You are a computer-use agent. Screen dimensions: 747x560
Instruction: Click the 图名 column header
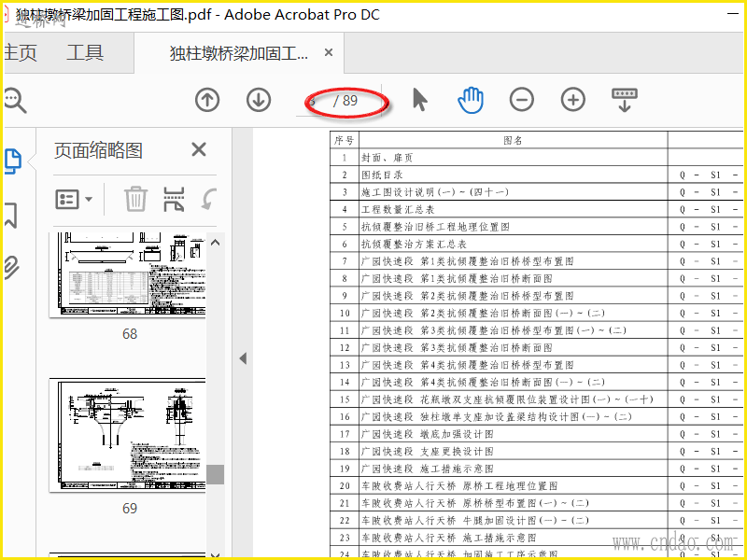click(513, 140)
